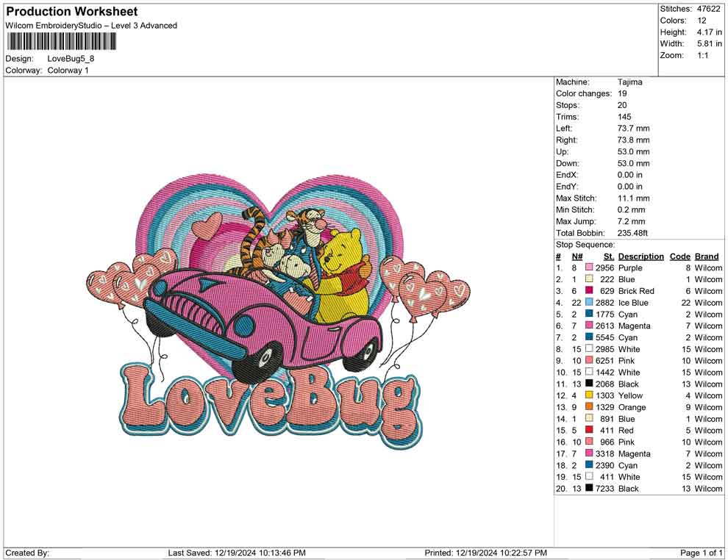This screenshot has width=728, height=560.
Task: Click 'Page 1 of 1' in footer
Action: [x=701, y=553]
